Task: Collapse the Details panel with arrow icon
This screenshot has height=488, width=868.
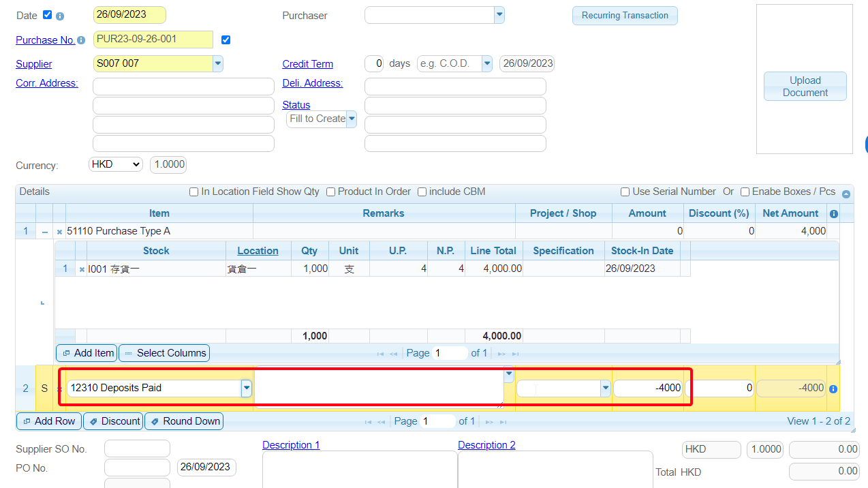Action: pyautogui.click(x=846, y=194)
